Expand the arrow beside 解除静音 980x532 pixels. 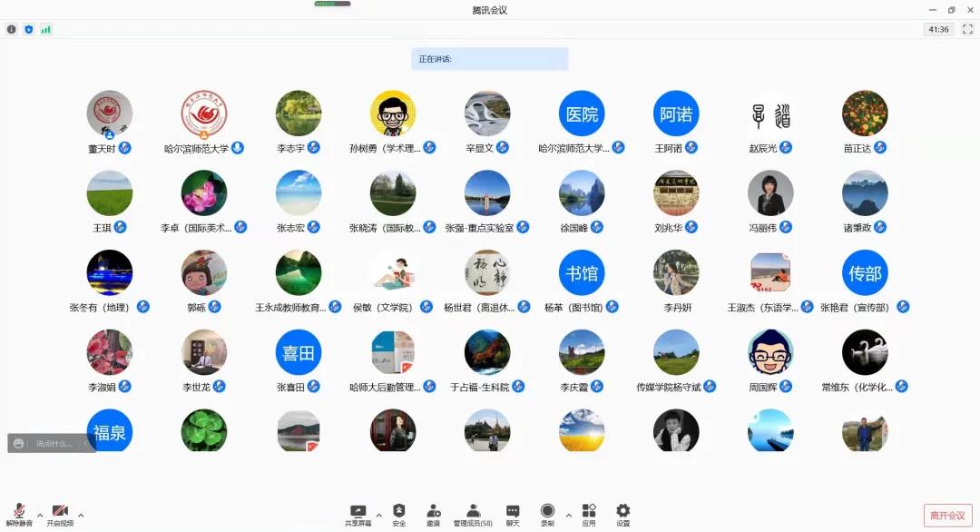pyautogui.click(x=39, y=515)
